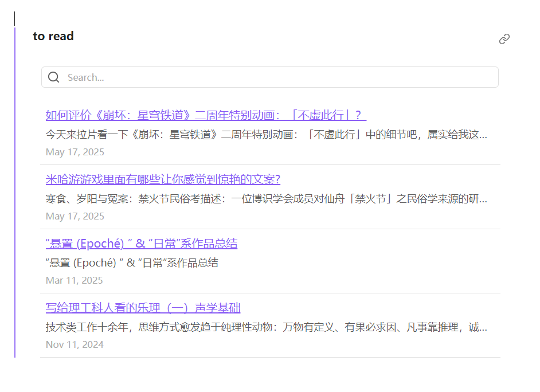The width and height of the screenshot is (540, 392).
Task: Click the May 17, 2025 date under 米哈游 entry
Action: point(75,216)
